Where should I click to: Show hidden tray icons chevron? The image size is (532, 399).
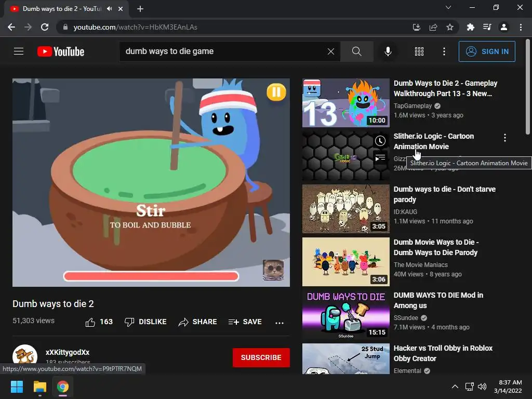(455, 387)
